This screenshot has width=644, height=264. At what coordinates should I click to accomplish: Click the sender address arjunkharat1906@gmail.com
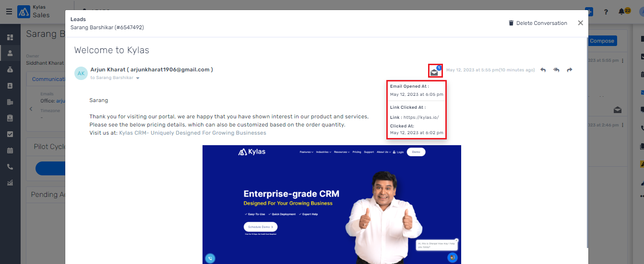point(170,69)
